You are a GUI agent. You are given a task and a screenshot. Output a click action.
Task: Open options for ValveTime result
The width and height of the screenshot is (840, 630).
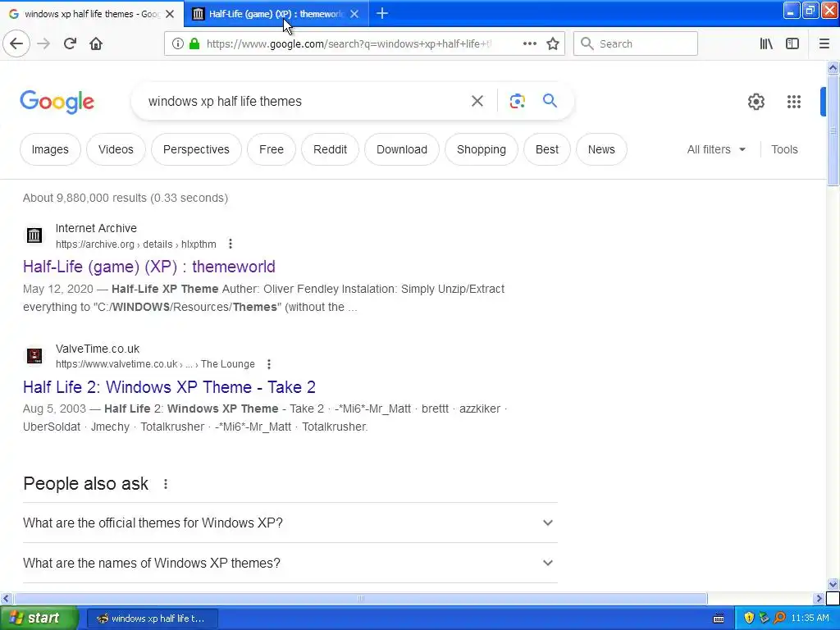pos(269,364)
